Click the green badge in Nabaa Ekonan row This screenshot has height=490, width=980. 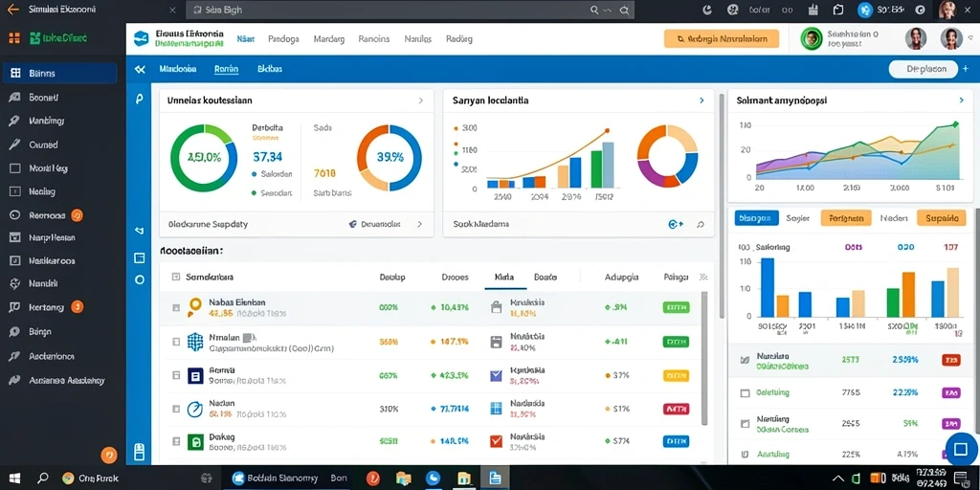click(676, 307)
